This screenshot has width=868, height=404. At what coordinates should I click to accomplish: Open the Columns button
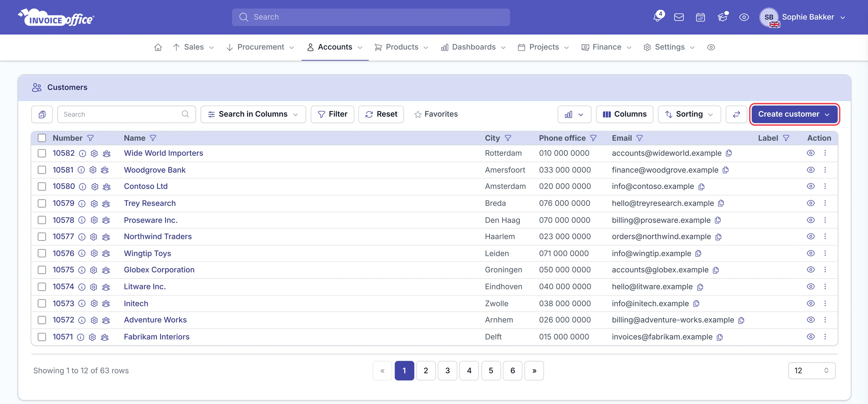(x=624, y=114)
